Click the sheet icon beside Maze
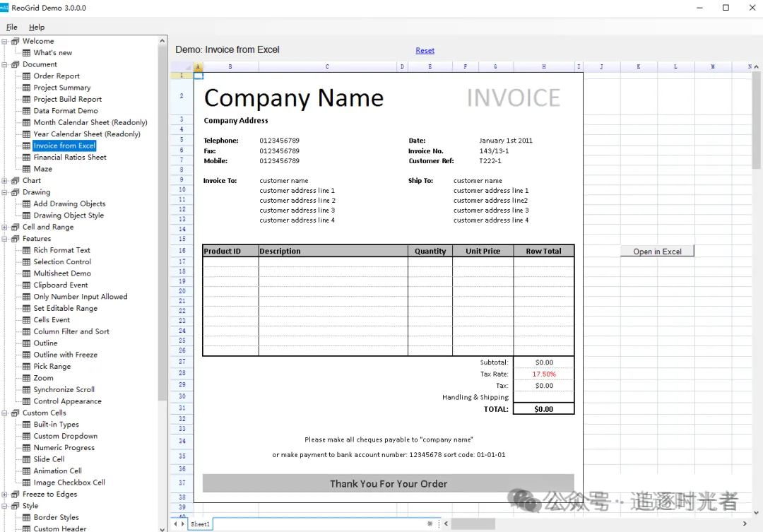The width and height of the screenshot is (763, 532). point(27,169)
